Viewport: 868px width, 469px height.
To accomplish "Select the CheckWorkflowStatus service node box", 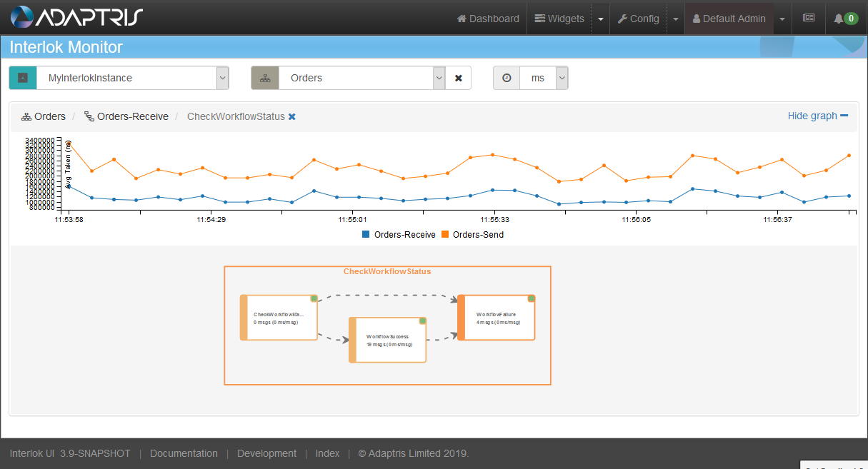I will pos(279,317).
